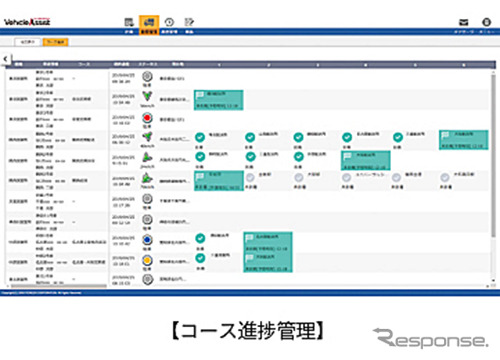The image size is (500, 360).
Task: Open the teal stop block in the blue-status row
Action: click(268, 242)
